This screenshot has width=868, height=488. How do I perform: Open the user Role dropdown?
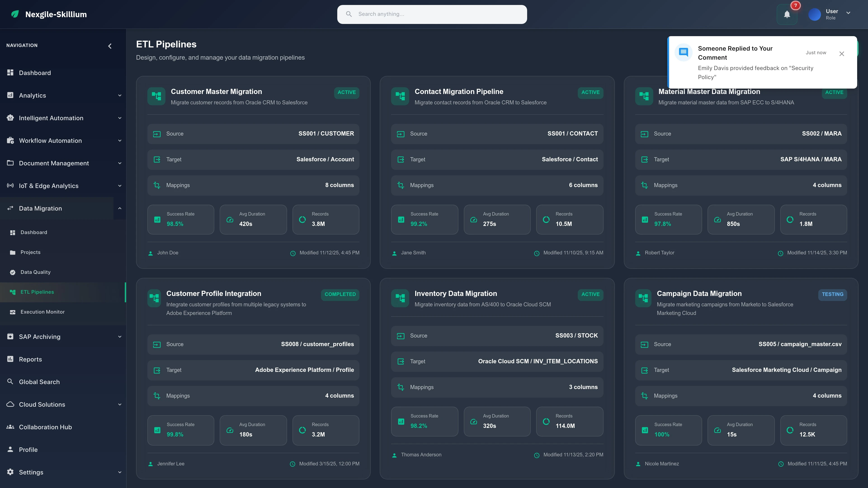point(849,14)
